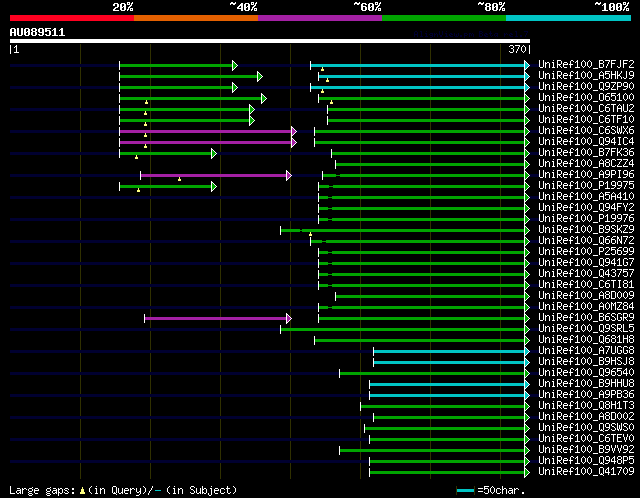Click the orange ~40% legend segment
This screenshot has width=640, height=498.
click(x=196, y=18)
